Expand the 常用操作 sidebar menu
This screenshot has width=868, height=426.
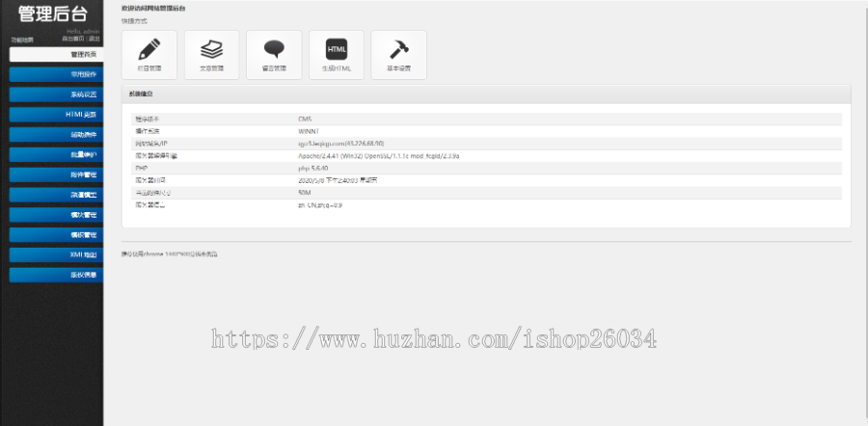[x=57, y=74]
